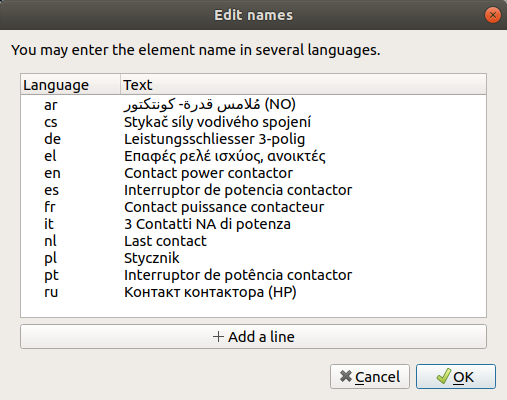
Task: Select text 'Leistungsschliesser 3-polig'
Action: tap(214, 139)
